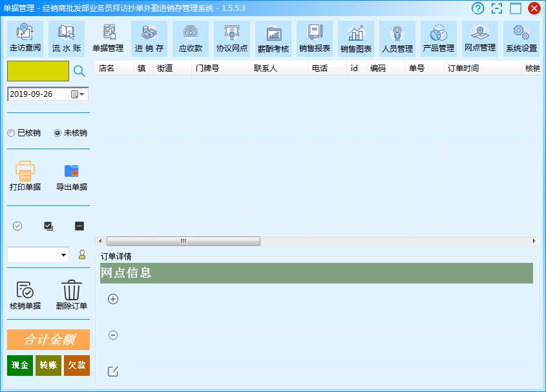Click the 门牌号 column header
The width and height of the screenshot is (546, 392).
[221, 68]
